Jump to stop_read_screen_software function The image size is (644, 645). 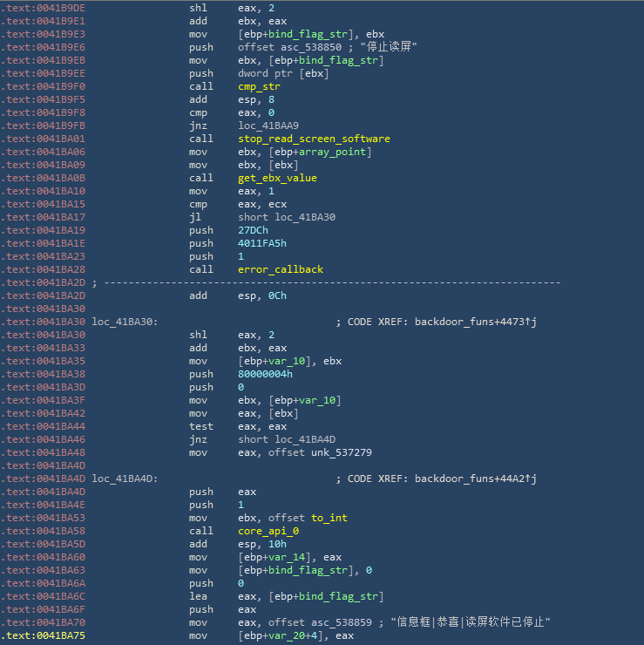pos(314,139)
